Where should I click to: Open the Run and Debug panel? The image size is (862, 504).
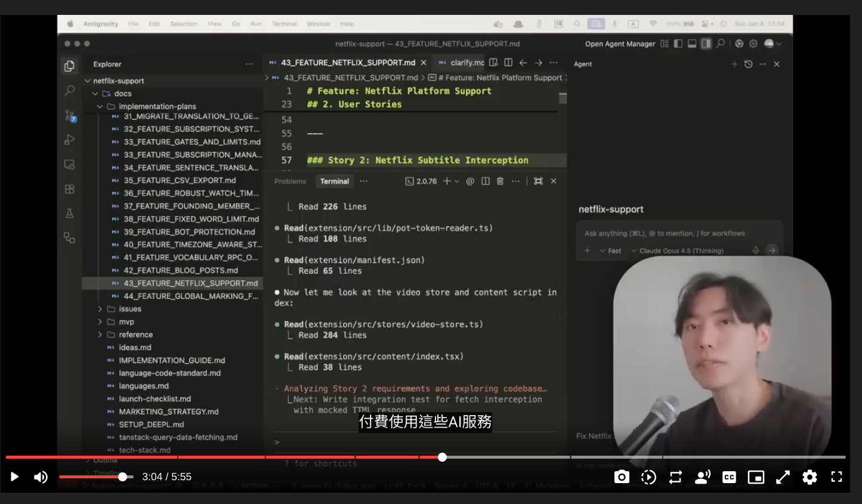69,139
